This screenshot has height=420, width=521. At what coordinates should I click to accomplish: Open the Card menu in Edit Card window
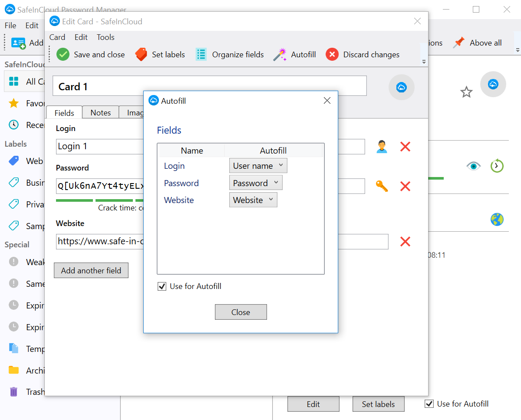pos(57,37)
